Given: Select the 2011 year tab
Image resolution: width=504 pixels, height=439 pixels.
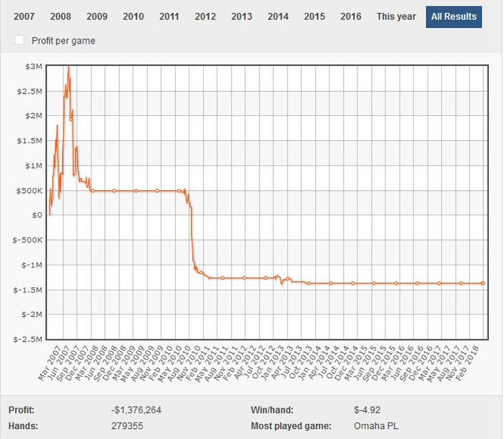Looking at the screenshot, I should point(169,16).
